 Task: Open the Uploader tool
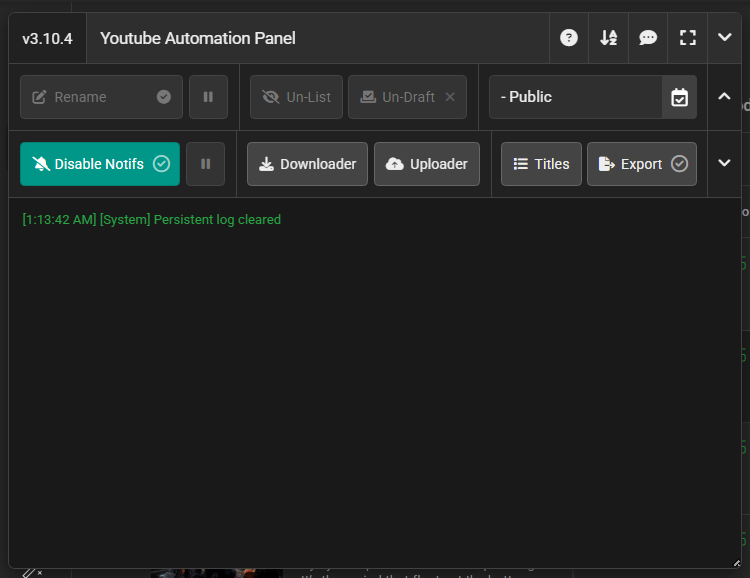(x=427, y=164)
